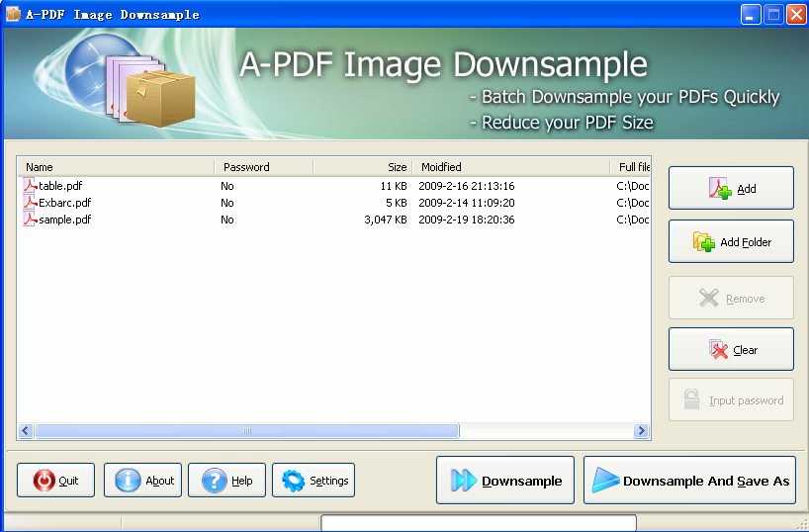Viewport: 809px width, 532px height.
Task: Click the app icon in title bar
Action: (13, 14)
